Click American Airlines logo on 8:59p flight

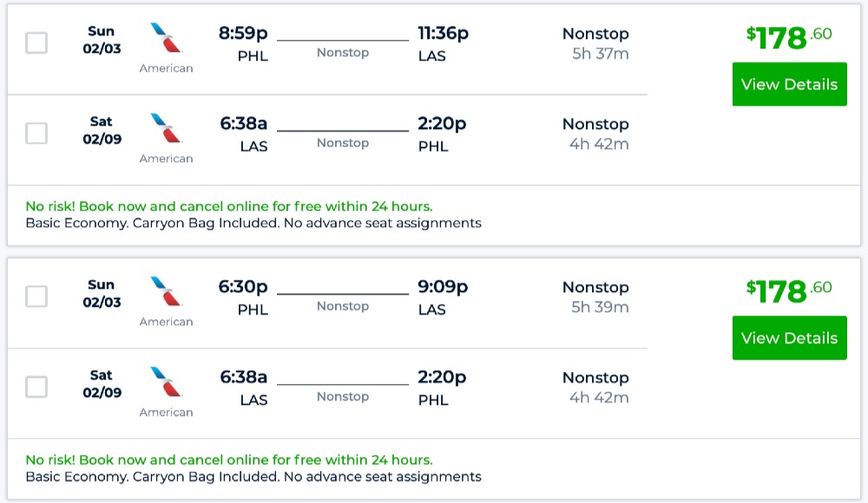(x=166, y=39)
